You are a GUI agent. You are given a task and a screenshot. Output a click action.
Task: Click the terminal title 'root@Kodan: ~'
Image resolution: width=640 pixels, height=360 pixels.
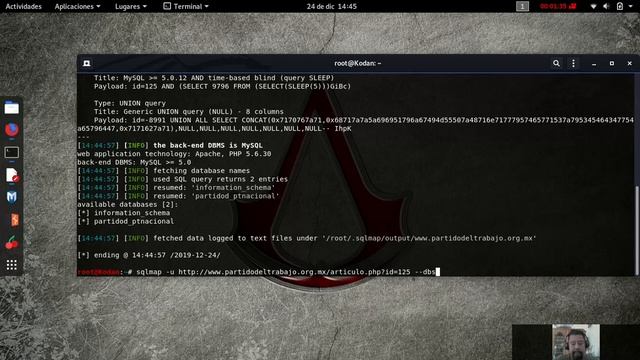[x=358, y=63]
